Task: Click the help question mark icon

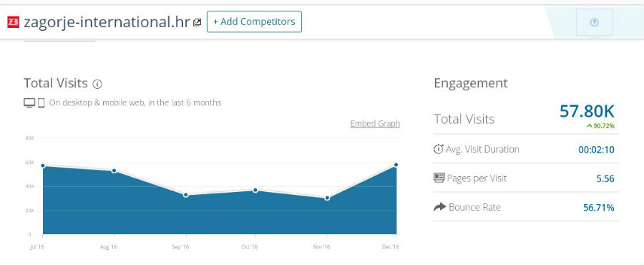Action: coord(594,23)
